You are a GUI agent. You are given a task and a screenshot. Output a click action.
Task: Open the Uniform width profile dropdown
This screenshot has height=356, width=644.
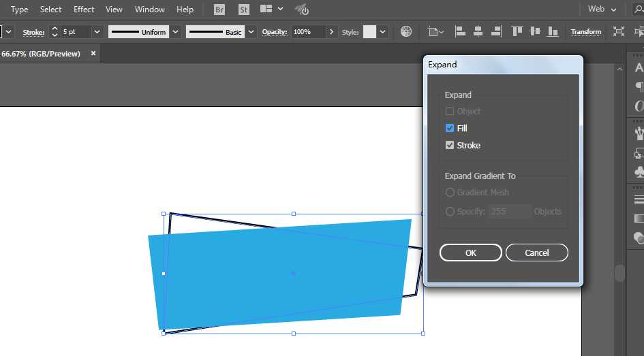(x=175, y=32)
